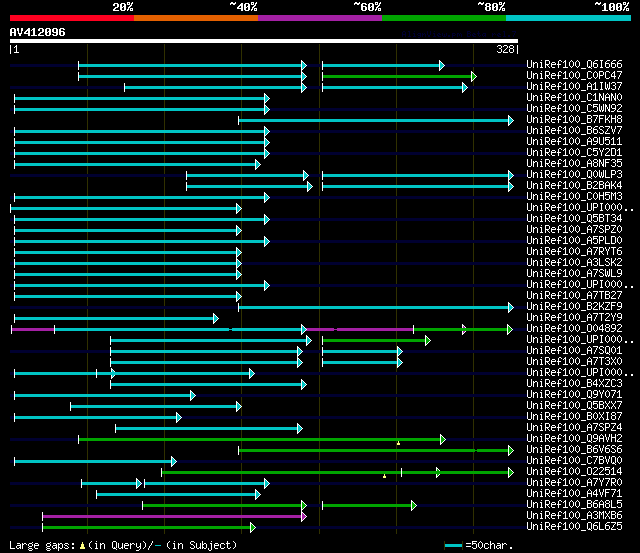The image size is (640, 553).
Task: Click the Large gaps legend text
Action: (123, 545)
